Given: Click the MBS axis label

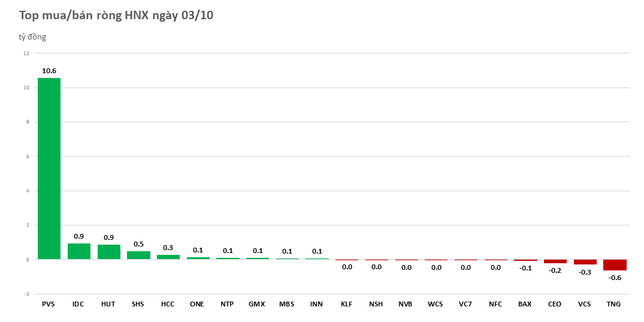Looking at the screenshot, I should [286, 304].
